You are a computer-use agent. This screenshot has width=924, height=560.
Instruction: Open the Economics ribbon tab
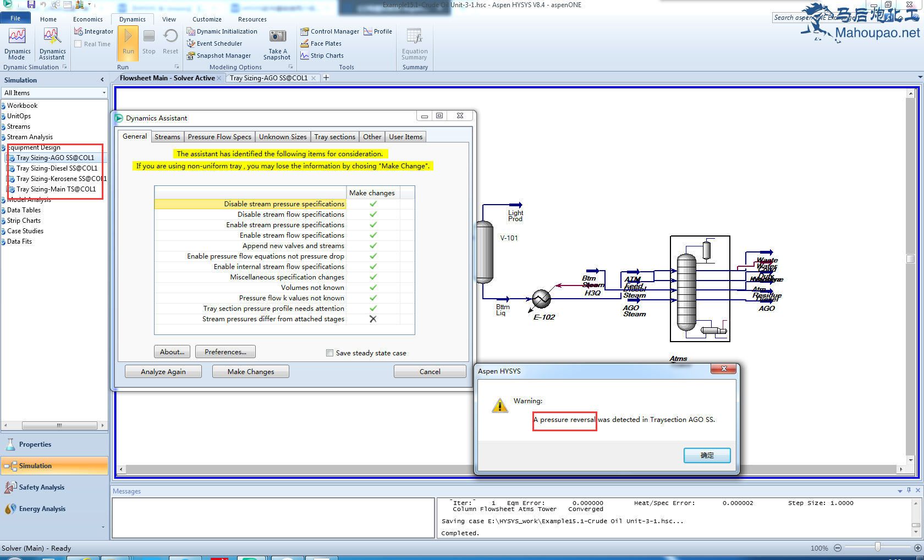coord(87,19)
